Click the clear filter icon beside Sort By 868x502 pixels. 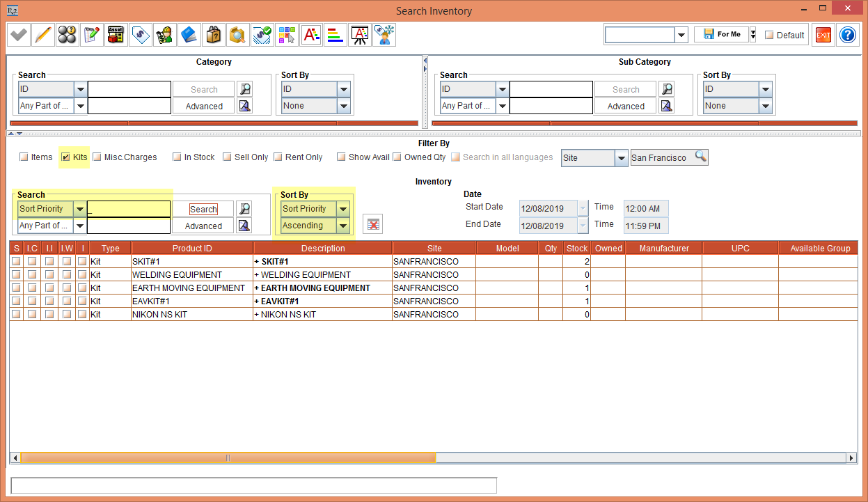[x=373, y=223]
